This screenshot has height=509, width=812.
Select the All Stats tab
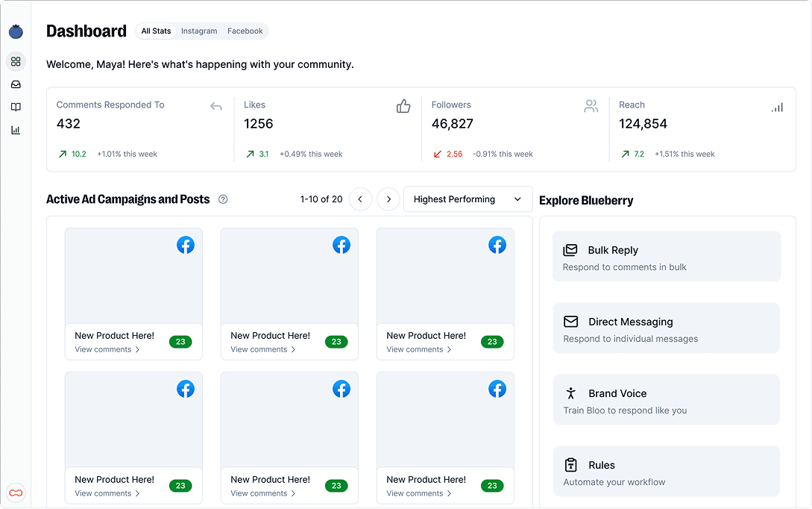(x=156, y=31)
